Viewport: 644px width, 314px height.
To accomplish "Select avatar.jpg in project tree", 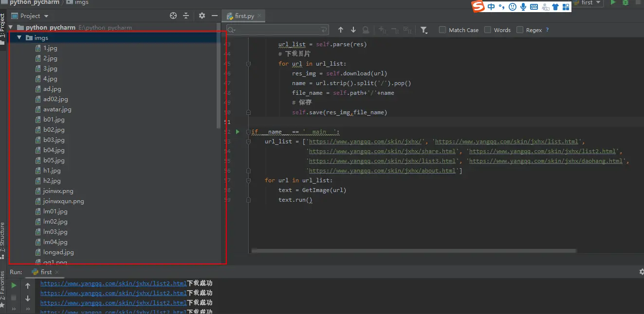I will (x=57, y=109).
